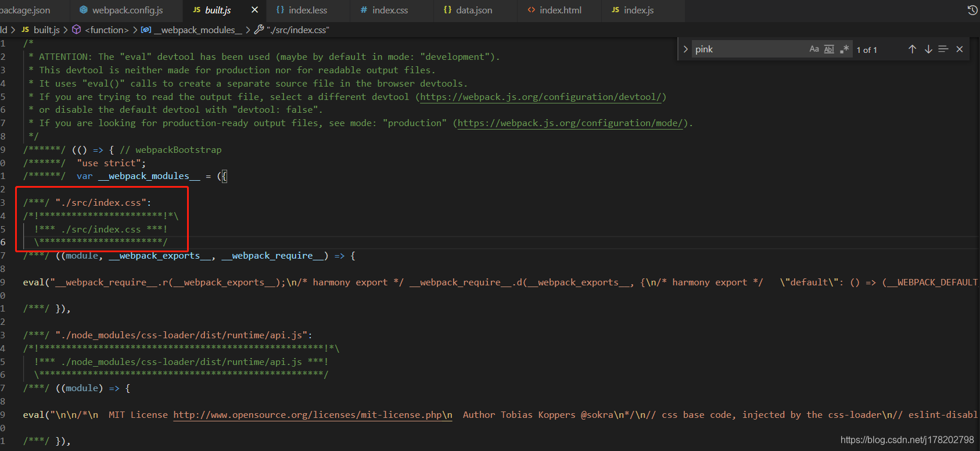980x451 pixels.
Task: Open the opensource.org MIT license link
Action: click(313, 415)
